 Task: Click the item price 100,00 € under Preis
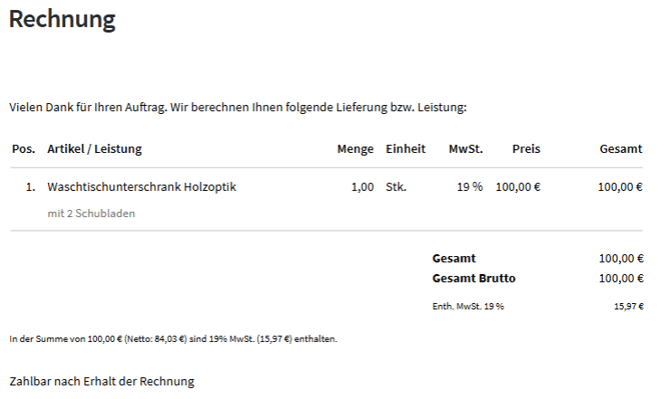point(518,187)
